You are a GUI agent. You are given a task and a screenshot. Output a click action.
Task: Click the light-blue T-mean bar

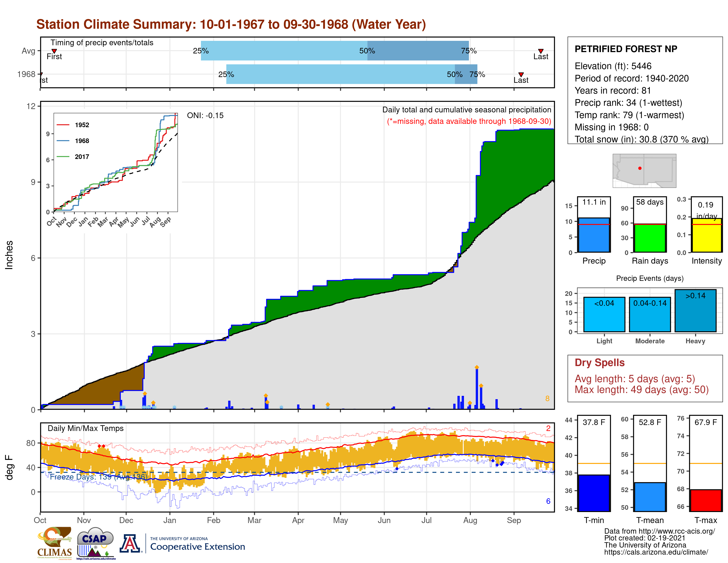point(650,497)
